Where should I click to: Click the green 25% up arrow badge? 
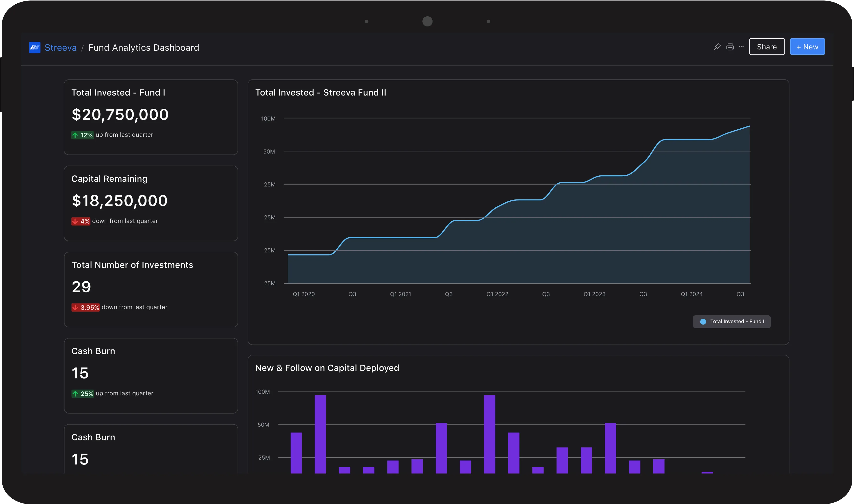[x=83, y=394]
